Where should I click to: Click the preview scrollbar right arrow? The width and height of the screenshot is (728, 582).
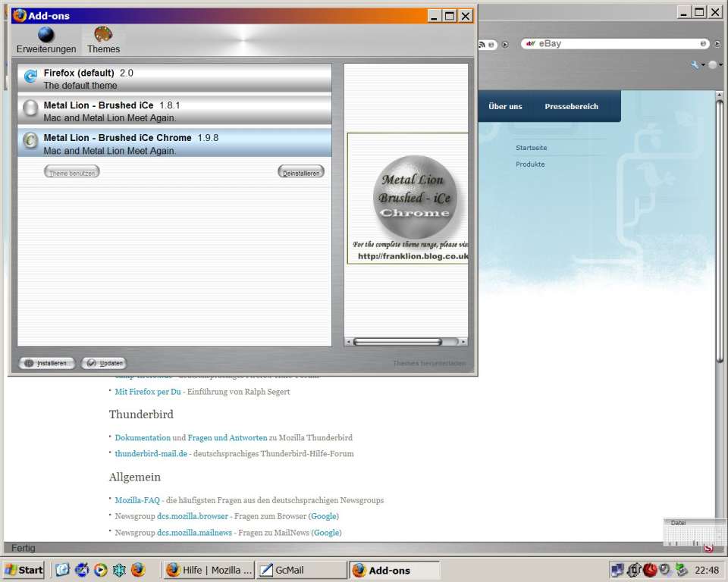click(x=463, y=342)
